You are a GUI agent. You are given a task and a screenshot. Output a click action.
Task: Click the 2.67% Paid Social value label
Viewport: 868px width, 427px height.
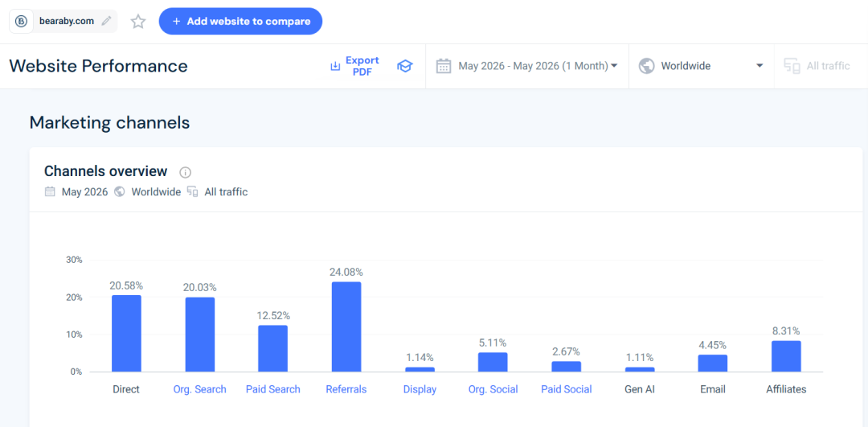click(x=567, y=351)
